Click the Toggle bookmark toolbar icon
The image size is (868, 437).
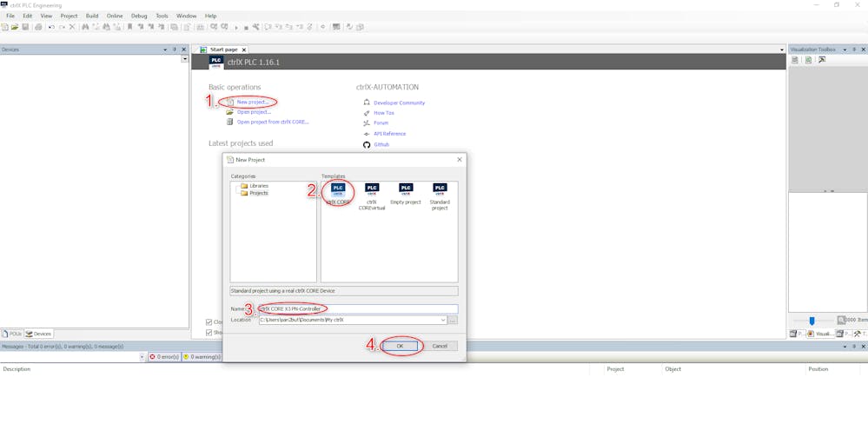tap(129, 27)
